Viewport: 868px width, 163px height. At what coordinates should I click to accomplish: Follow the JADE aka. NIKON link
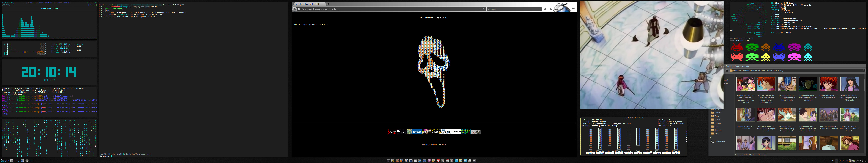440,145
